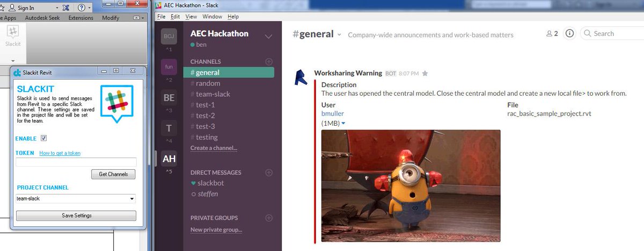Click the 8:07 PM message timestamp
This screenshot has width=644, height=251.
click(x=409, y=73)
